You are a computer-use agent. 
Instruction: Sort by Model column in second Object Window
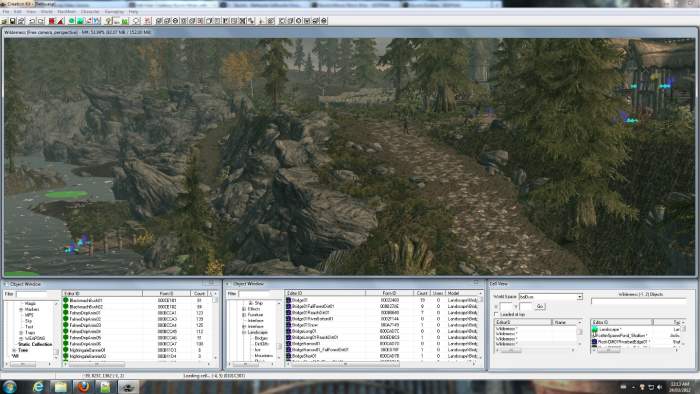pos(462,293)
